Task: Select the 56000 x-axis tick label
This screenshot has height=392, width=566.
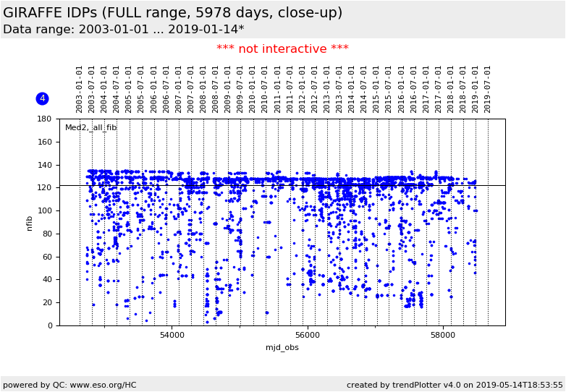Action: pyautogui.click(x=308, y=336)
